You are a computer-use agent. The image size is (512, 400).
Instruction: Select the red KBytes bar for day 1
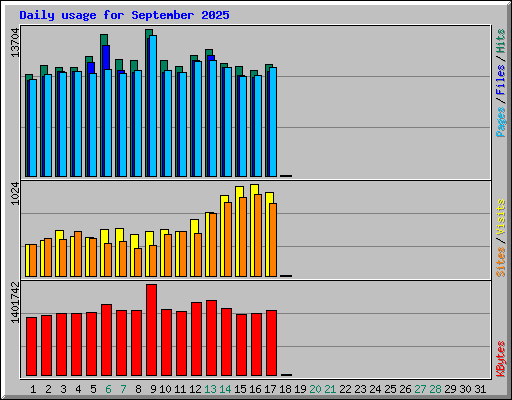(x=32, y=347)
